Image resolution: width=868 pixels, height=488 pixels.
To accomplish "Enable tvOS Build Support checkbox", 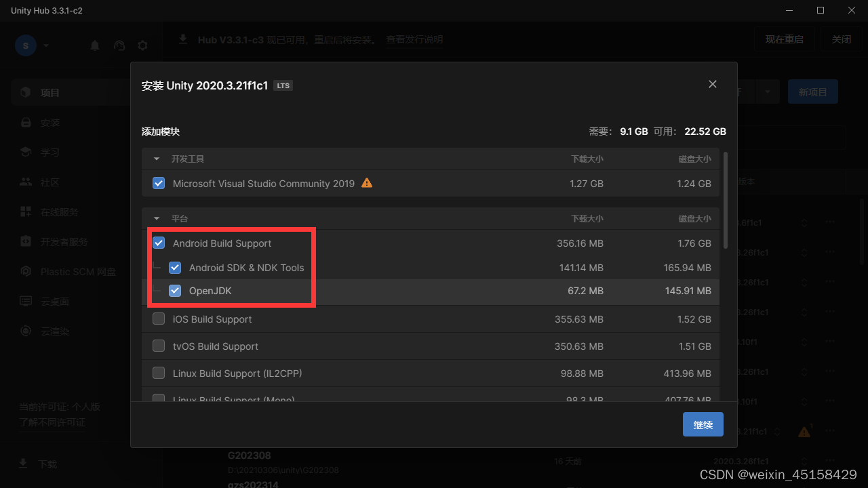I will coord(159,346).
